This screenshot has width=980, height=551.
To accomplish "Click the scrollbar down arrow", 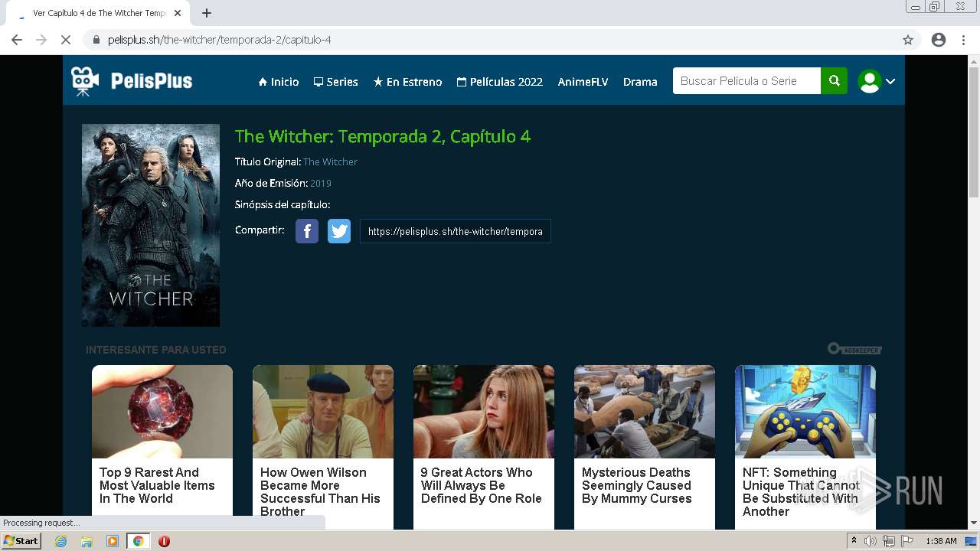I will pos(974,523).
